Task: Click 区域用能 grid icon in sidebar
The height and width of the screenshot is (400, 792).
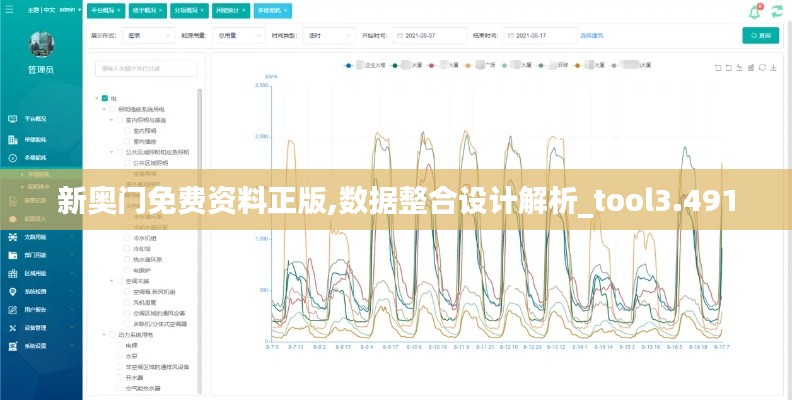Action: 13,273
